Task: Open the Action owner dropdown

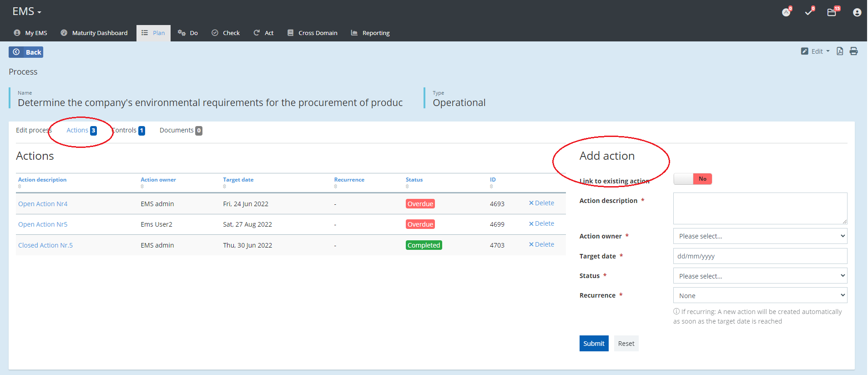Action: click(x=760, y=236)
